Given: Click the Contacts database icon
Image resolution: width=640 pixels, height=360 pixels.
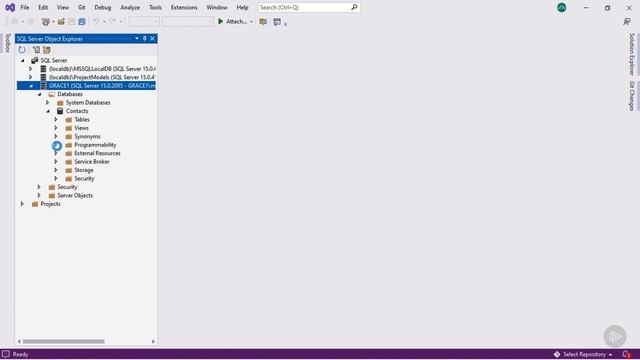Looking at the screenshot, I should 60,111.
